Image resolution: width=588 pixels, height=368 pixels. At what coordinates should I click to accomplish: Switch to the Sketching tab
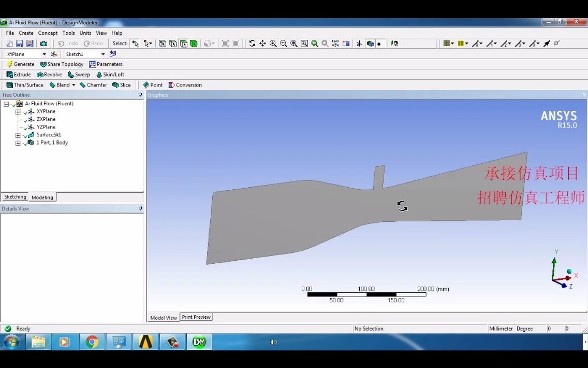coord(15,197)
